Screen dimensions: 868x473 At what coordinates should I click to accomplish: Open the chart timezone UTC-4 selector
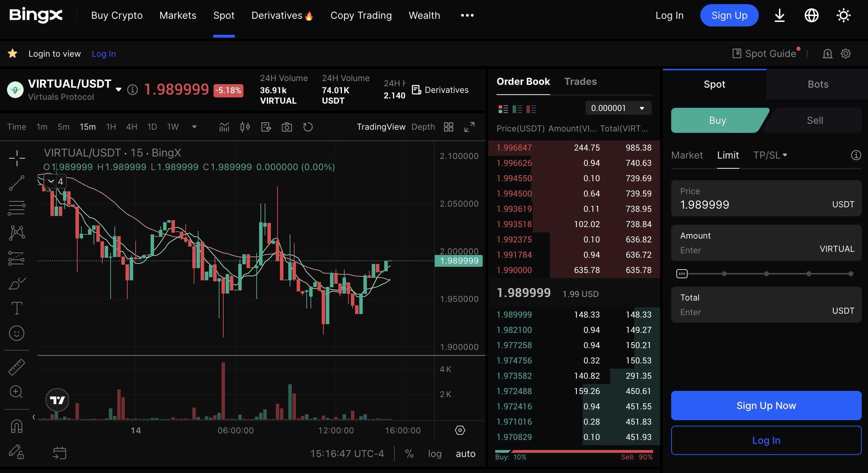tap(347, 454)
